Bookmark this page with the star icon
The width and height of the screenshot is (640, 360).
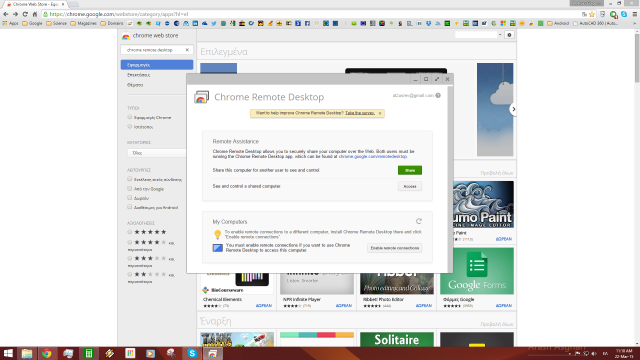[x=592, y=14]
